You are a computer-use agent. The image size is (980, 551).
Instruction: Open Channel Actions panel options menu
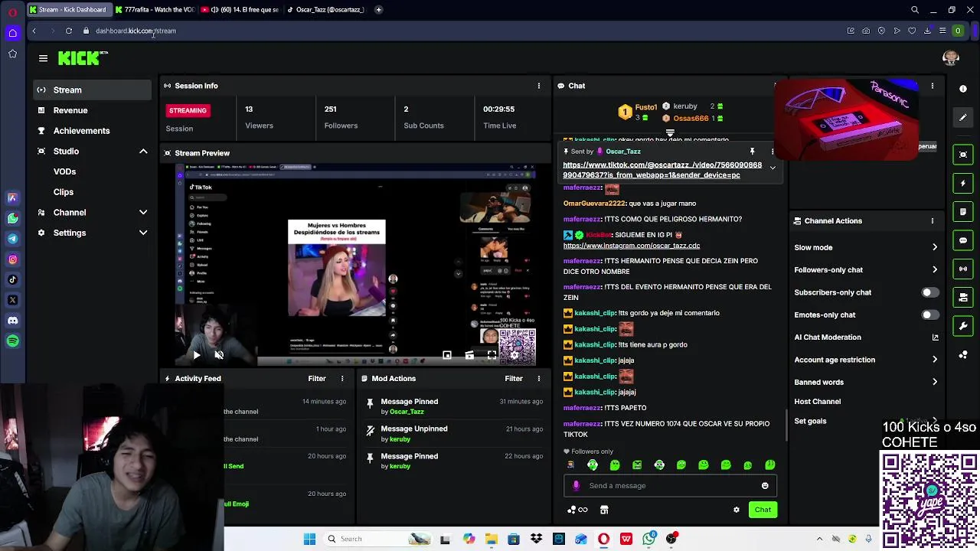coord(932,220)
